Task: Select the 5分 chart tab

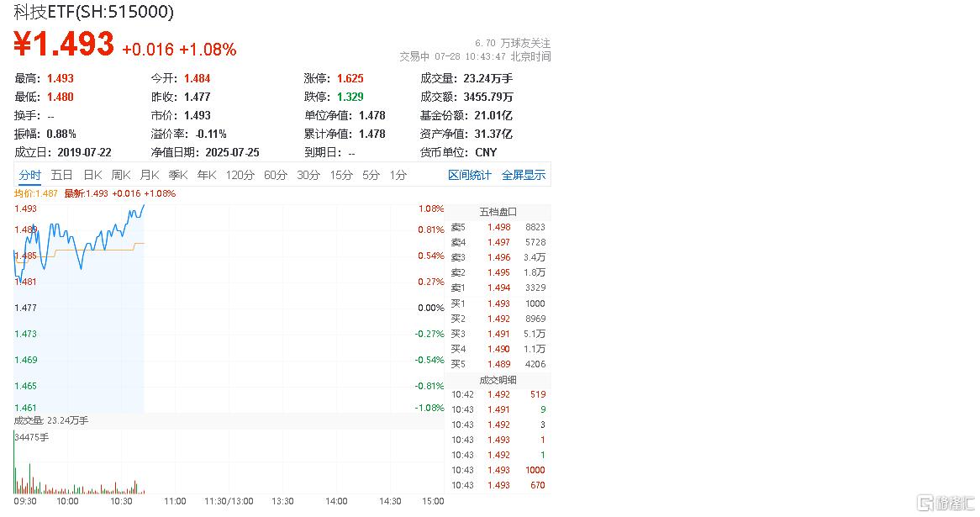Action: pos(371,175)
